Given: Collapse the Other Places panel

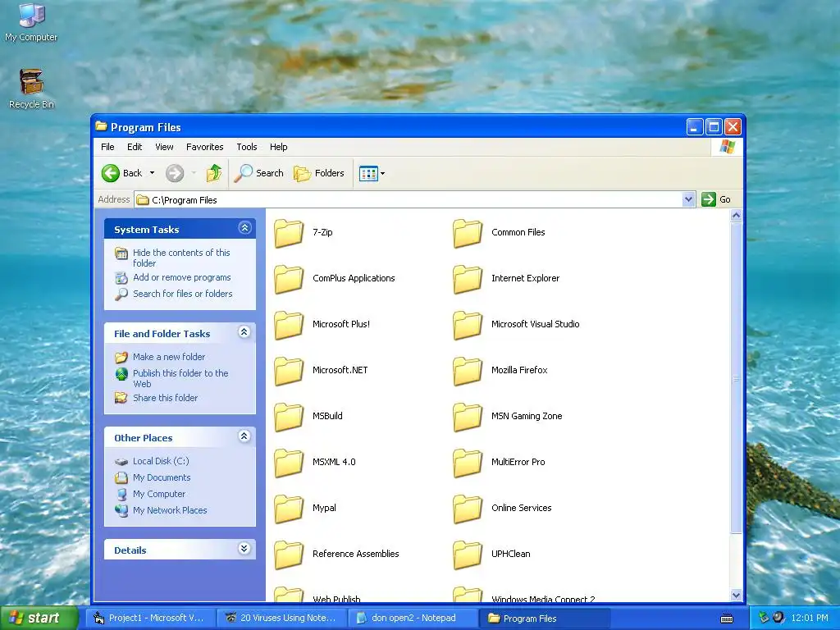Looking at the screenshot, I should [244, 436].
